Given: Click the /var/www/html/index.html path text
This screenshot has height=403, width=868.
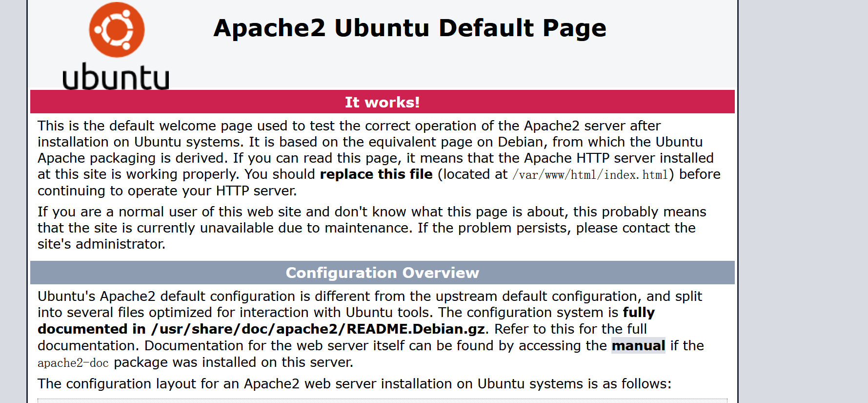Looking at the screenshot, I should [x=590, y=175].
